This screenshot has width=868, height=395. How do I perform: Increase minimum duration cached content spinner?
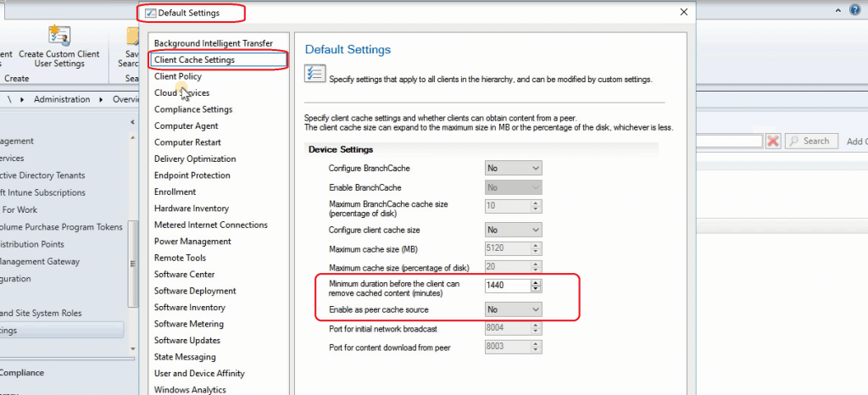pos(536,282)
